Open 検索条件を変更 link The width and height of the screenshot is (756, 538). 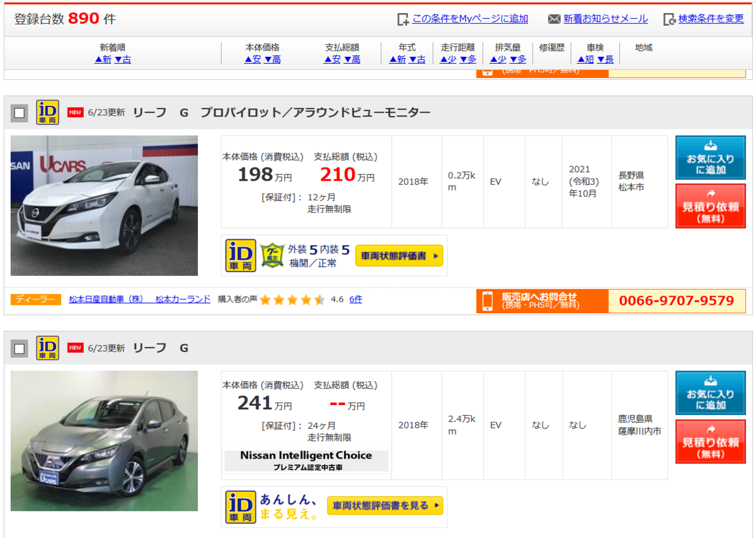point(711,19)
